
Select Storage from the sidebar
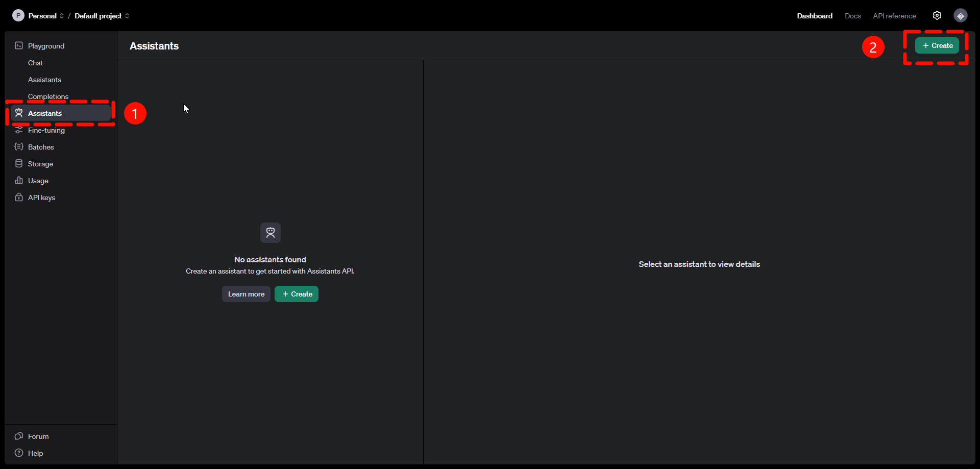pyautogui.click(x=40, y=164)
